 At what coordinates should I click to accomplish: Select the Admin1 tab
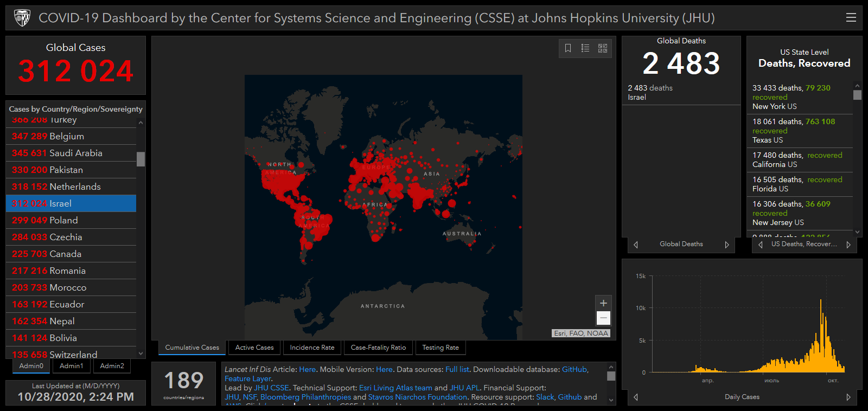pos(72,366)
